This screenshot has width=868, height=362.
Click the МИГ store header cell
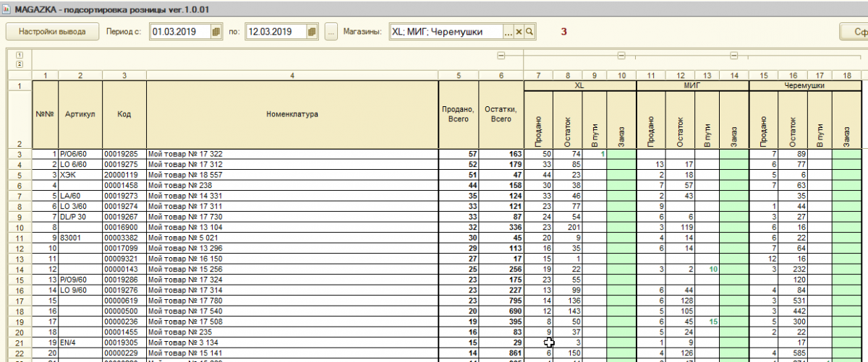[692, 85]
